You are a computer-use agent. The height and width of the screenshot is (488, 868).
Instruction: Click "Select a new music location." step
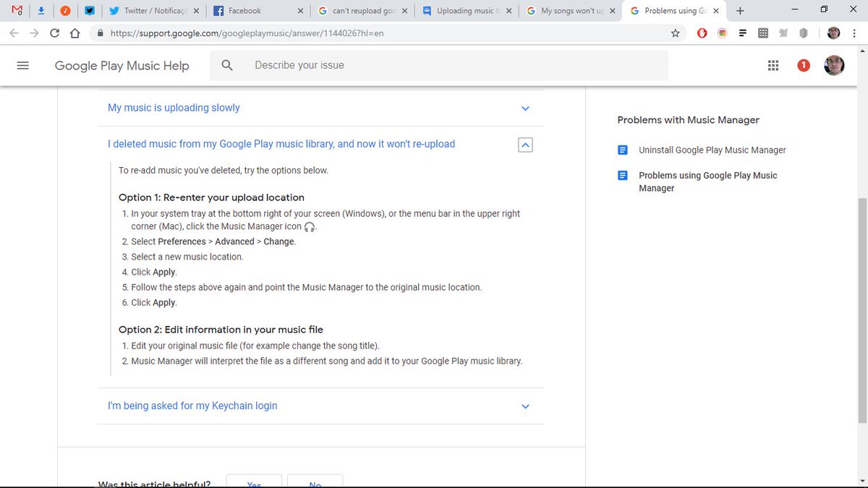187,257
